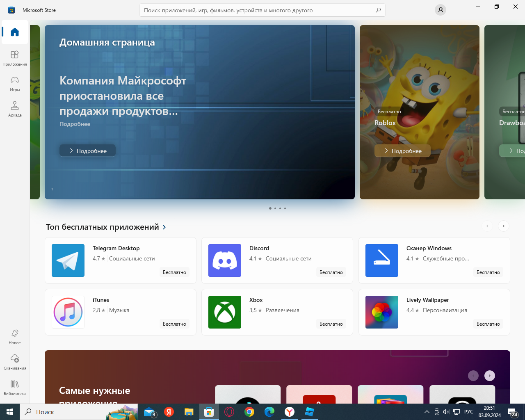Click the volume icon in system tray
The height and width of the screenshot is (420, 525).
tap(446, 412)
